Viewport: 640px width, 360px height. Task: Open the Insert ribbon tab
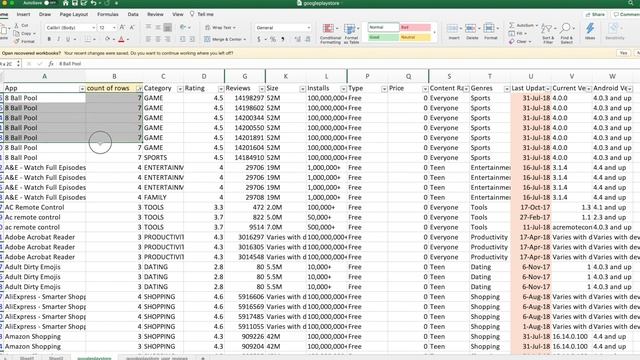(x=23, y=14)
